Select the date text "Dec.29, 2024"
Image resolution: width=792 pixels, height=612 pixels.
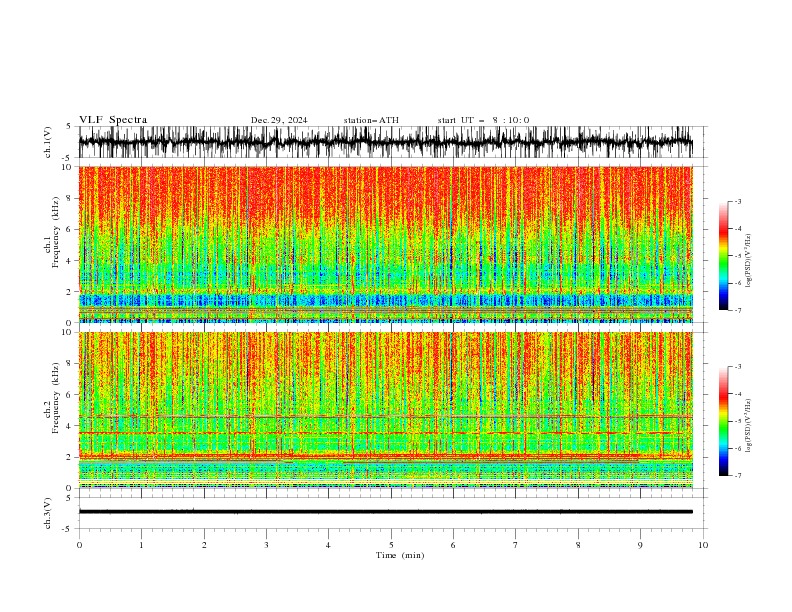click(279, 120)
